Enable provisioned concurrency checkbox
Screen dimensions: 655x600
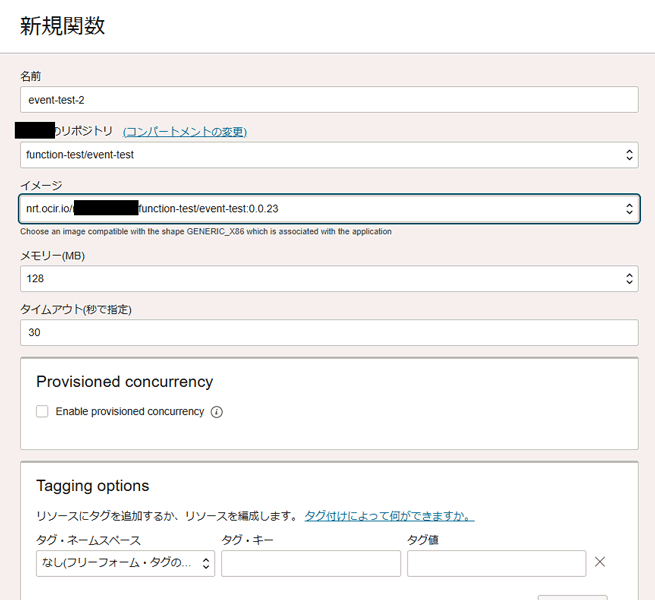(x=42, y=411)
